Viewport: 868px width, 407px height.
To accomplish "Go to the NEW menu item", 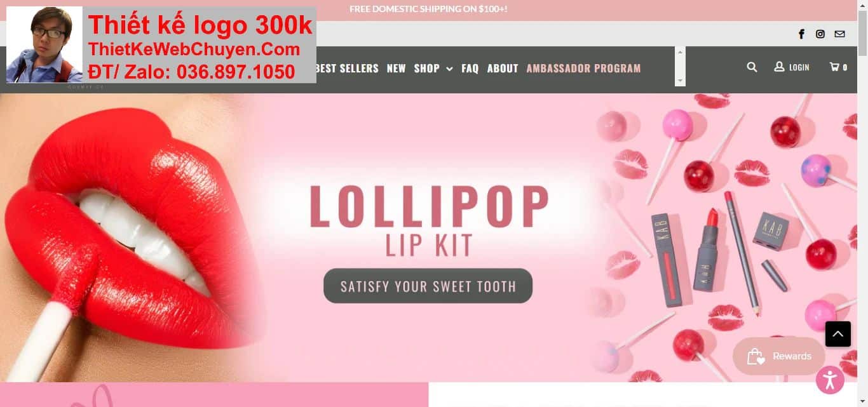I will 396,68.
